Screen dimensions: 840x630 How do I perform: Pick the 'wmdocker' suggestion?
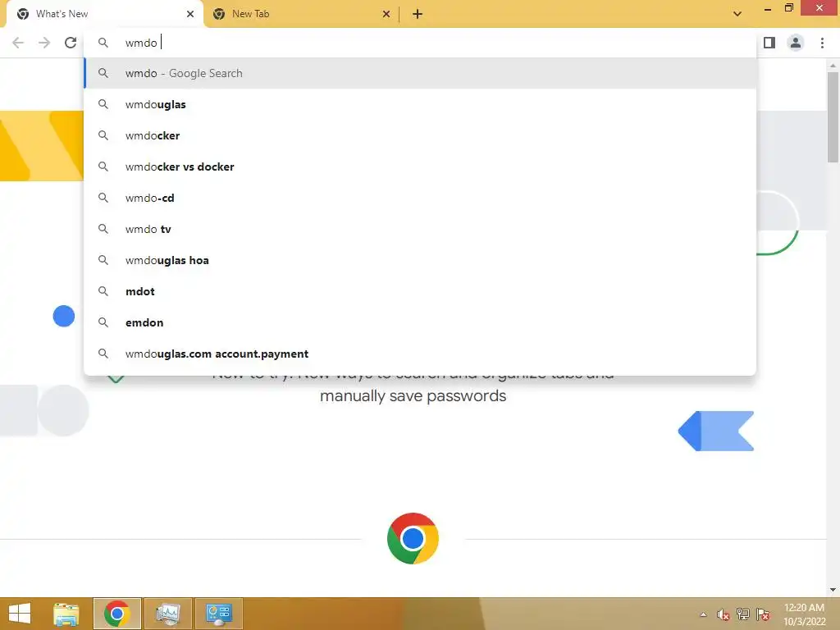421,135
